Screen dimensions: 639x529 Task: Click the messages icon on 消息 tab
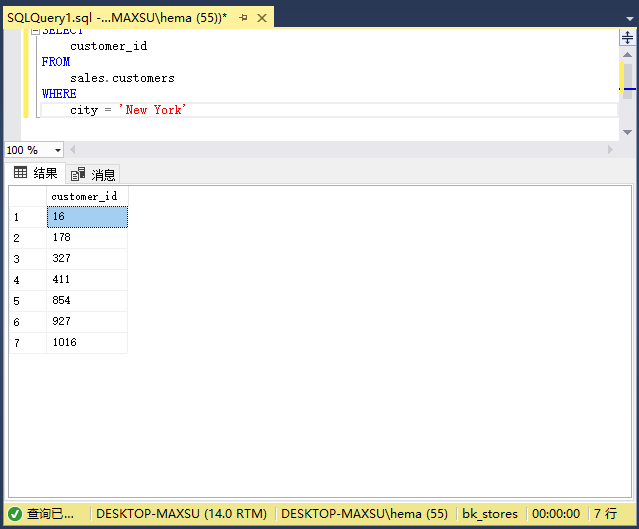point(78,174)
